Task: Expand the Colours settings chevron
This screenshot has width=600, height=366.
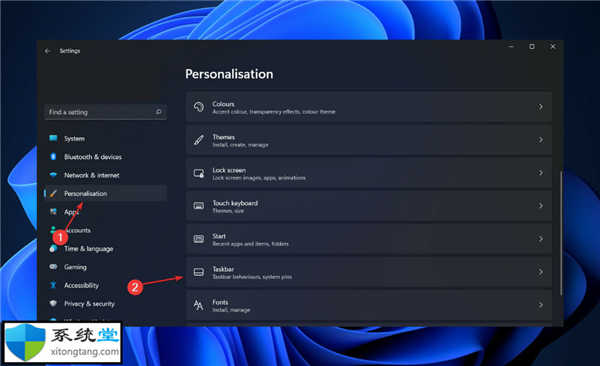Action: pos(540,107)
